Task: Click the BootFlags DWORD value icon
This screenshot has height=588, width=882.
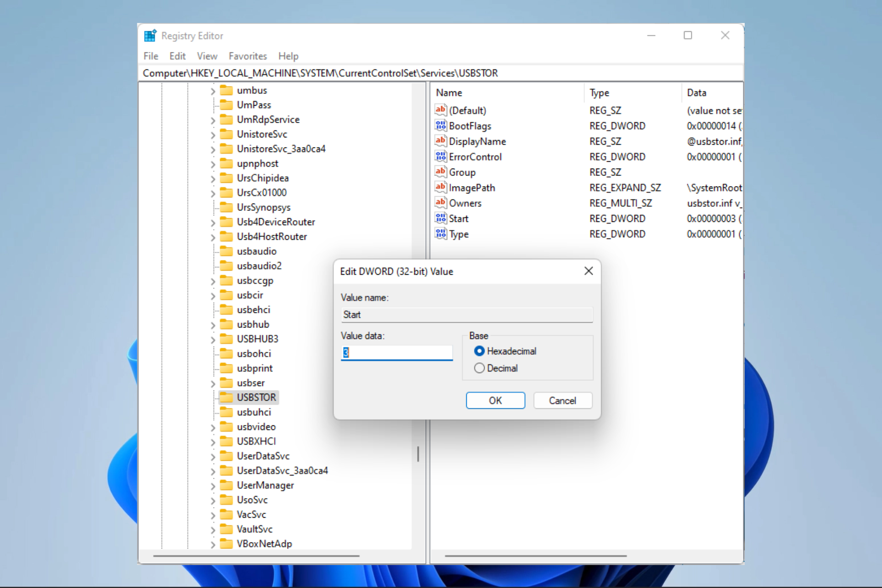Action: pyautogui.click(x=441, y=125)
